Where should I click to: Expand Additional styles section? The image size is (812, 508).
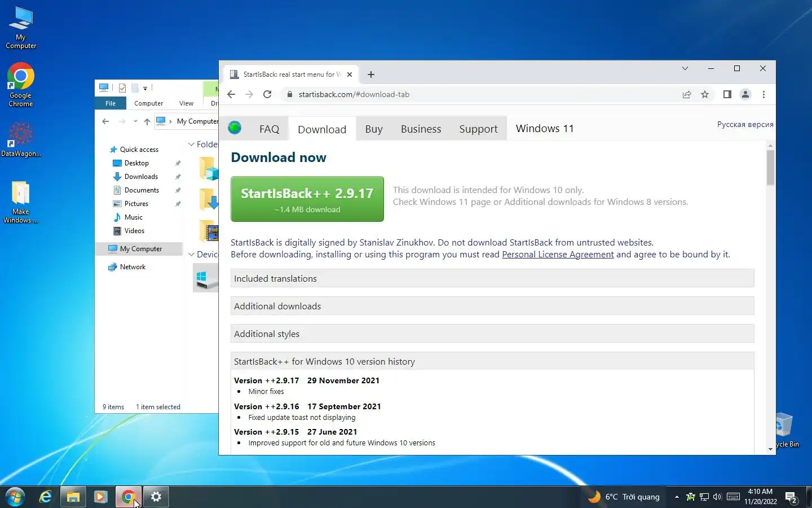point(492,334)
